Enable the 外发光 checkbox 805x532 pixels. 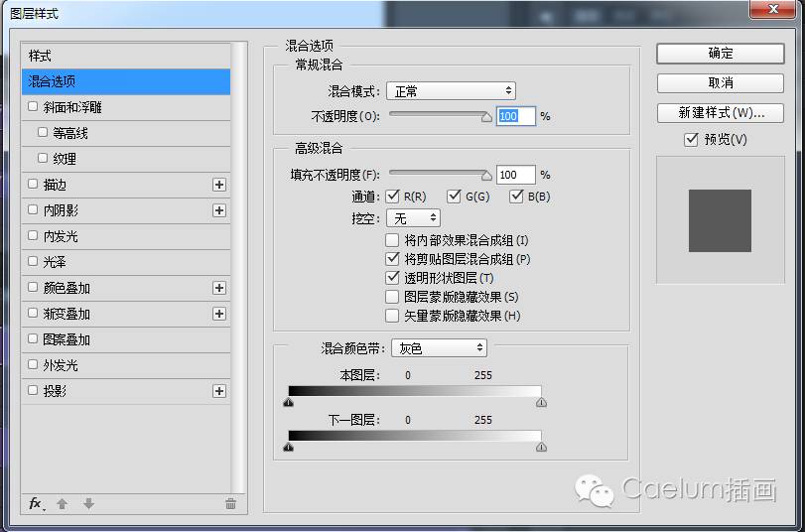point(33,364)
